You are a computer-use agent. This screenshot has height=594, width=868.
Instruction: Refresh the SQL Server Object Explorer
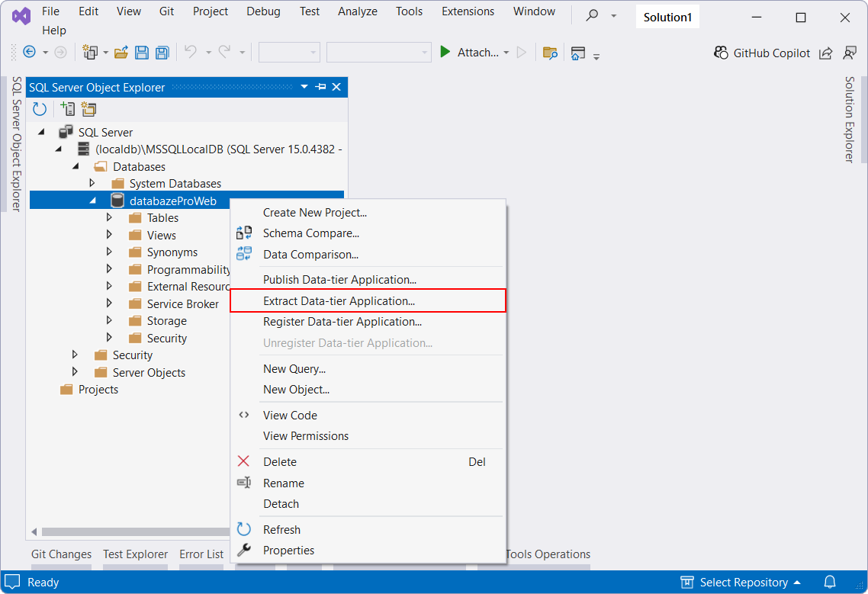point(39,109)
